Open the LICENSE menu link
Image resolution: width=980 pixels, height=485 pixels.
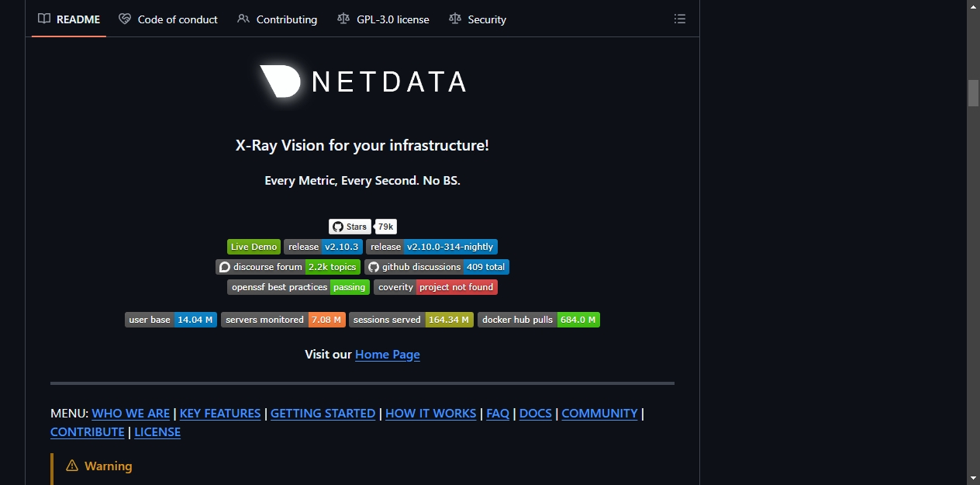coord(157,432)
